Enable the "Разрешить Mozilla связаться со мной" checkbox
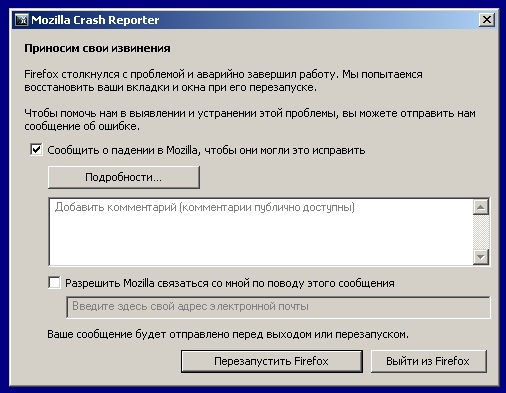Screen dimensions: 506x393 coord(54,283)
